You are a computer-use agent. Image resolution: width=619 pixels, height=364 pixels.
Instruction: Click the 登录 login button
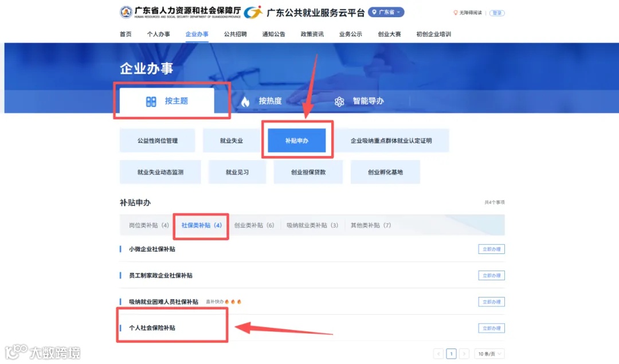[x=497, y=13]
